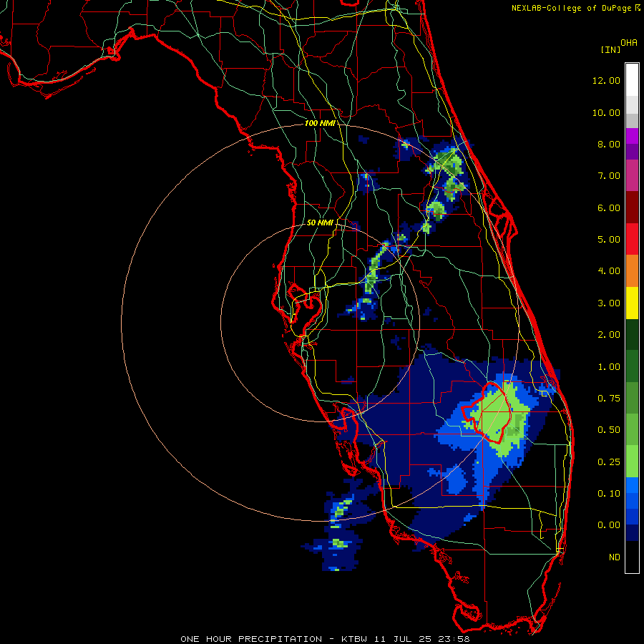
Task: Pick the white swatch atop the color bar
Action: [632, 79]
